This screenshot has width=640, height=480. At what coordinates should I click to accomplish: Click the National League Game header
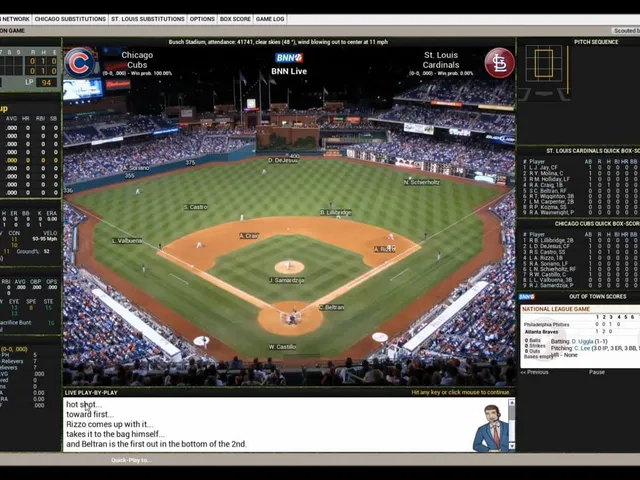pos(556,309)
